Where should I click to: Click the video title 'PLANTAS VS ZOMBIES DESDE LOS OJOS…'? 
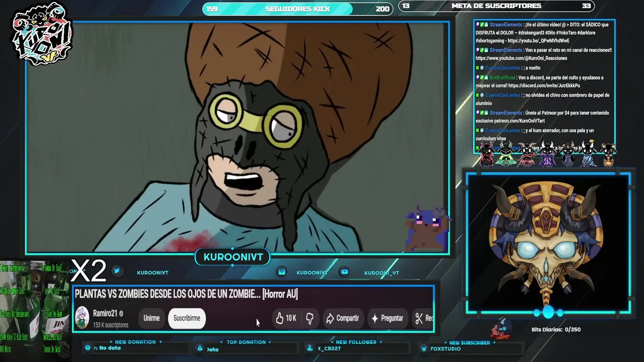186,294
